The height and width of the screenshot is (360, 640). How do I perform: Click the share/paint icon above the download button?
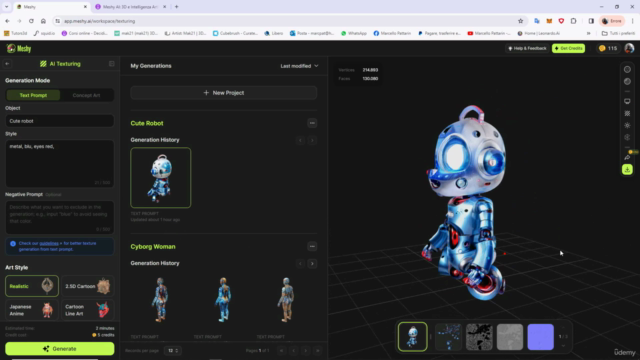(x=627, y=157)
